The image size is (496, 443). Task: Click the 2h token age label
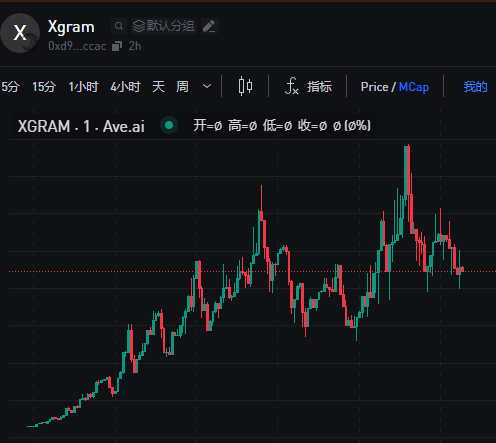pyautogui.click(x=135, y=46)
